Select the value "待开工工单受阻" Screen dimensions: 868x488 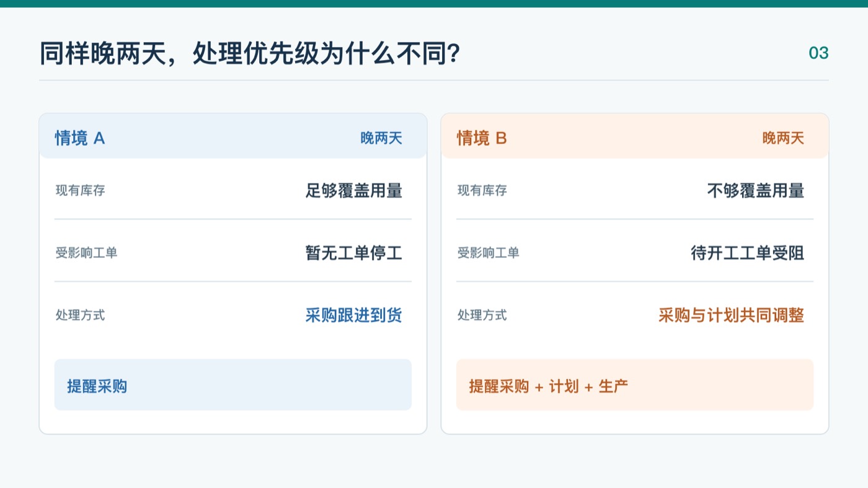click(747, 253)
